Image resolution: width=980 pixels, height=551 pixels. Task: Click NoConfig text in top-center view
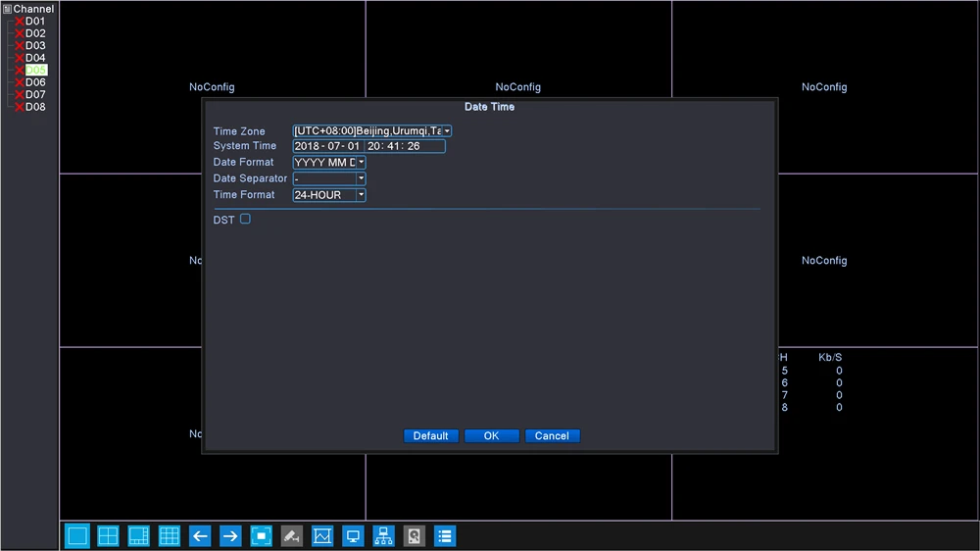click(518, 87)
